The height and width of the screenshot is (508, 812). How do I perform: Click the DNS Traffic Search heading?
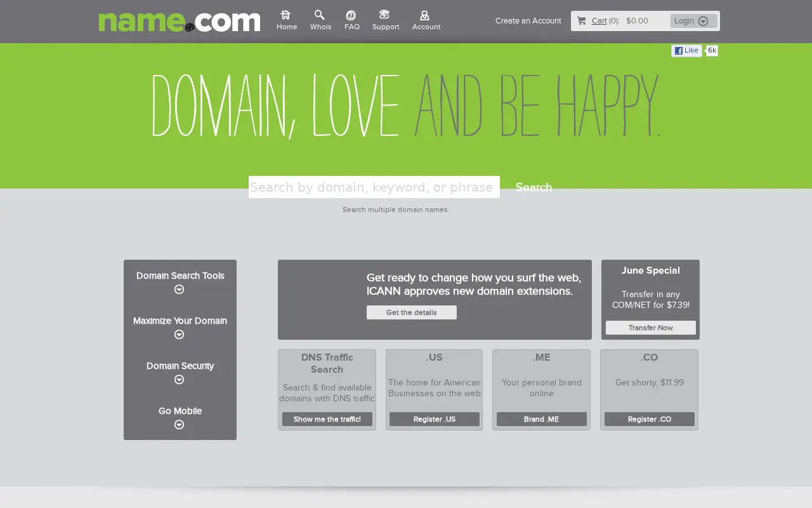[x=327, y=363]
